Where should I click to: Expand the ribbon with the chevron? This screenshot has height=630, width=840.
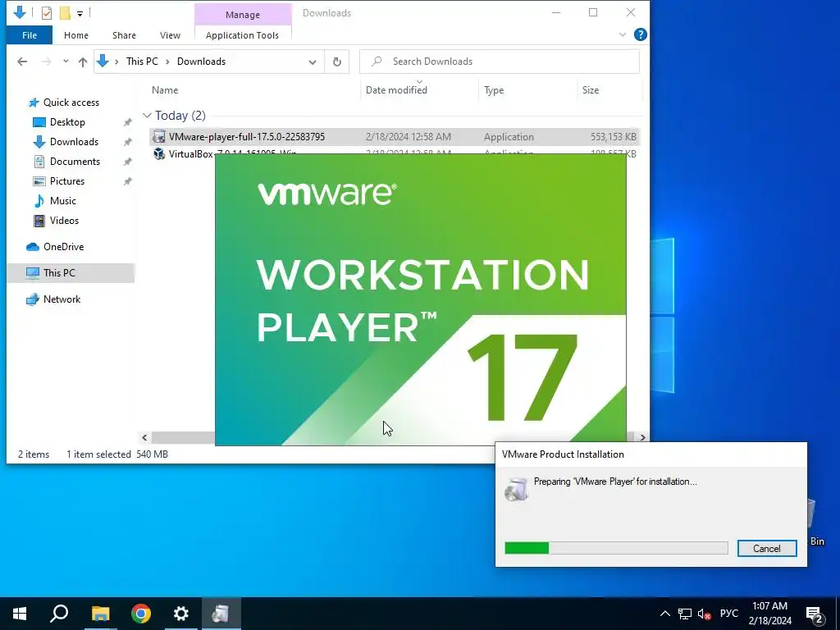pos(623,34)
